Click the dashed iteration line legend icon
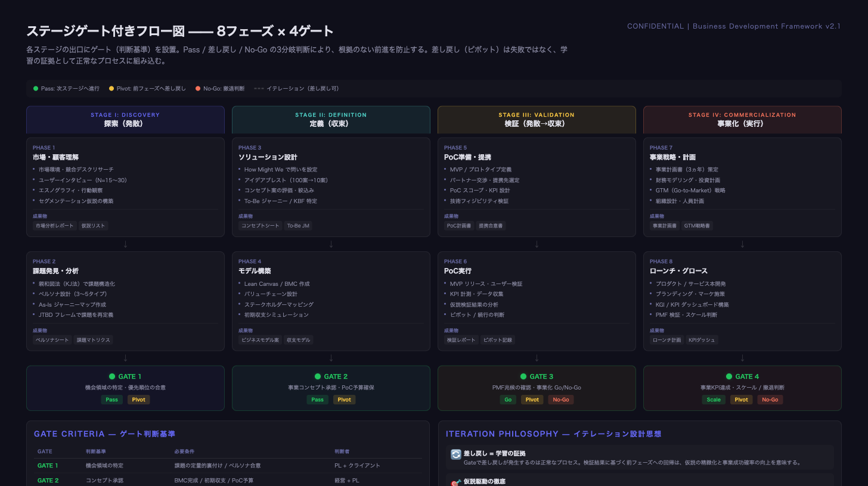Screen dimensions: 868x486 (x=259, y=89)
